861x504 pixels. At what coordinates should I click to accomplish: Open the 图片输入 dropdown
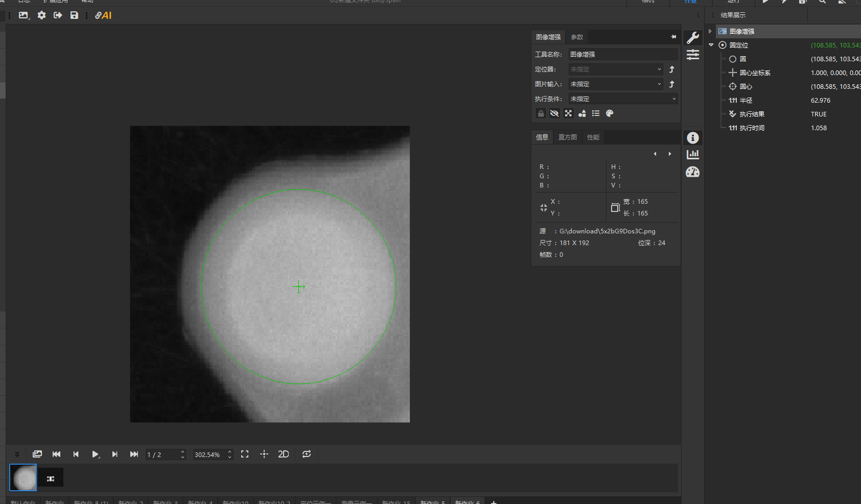tap(616, 84)
